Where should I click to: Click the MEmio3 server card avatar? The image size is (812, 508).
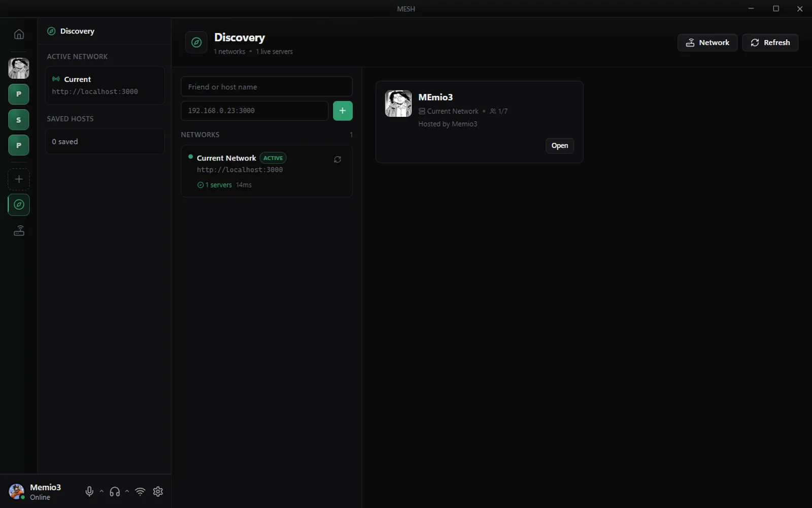pos(398,104)
